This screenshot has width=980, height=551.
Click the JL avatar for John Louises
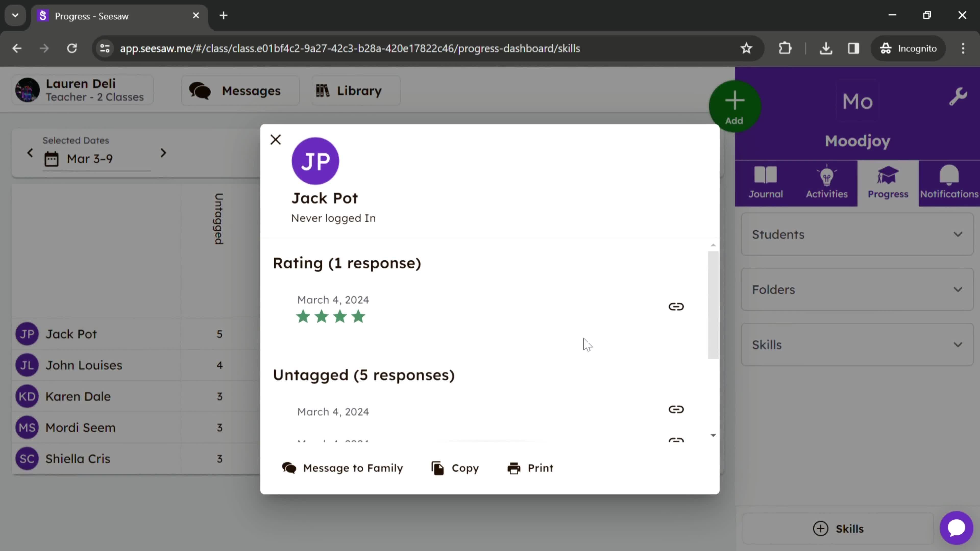pos(27,365)
